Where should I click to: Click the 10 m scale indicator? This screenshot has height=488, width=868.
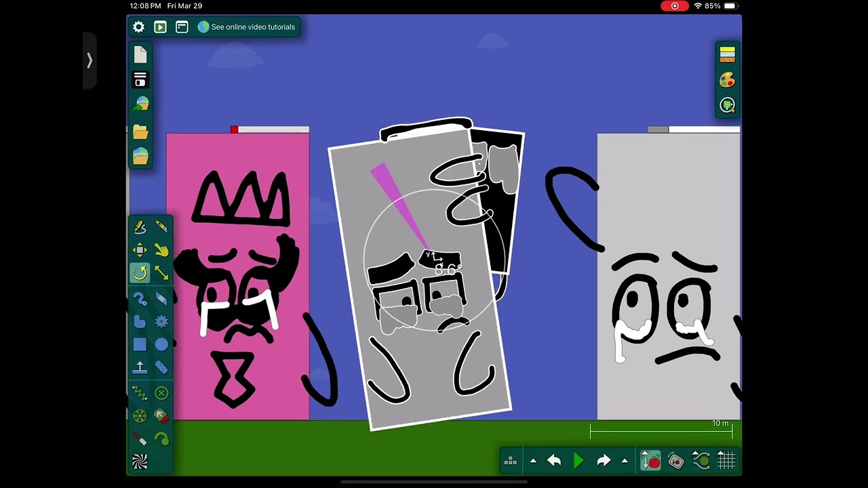[661, 429]
